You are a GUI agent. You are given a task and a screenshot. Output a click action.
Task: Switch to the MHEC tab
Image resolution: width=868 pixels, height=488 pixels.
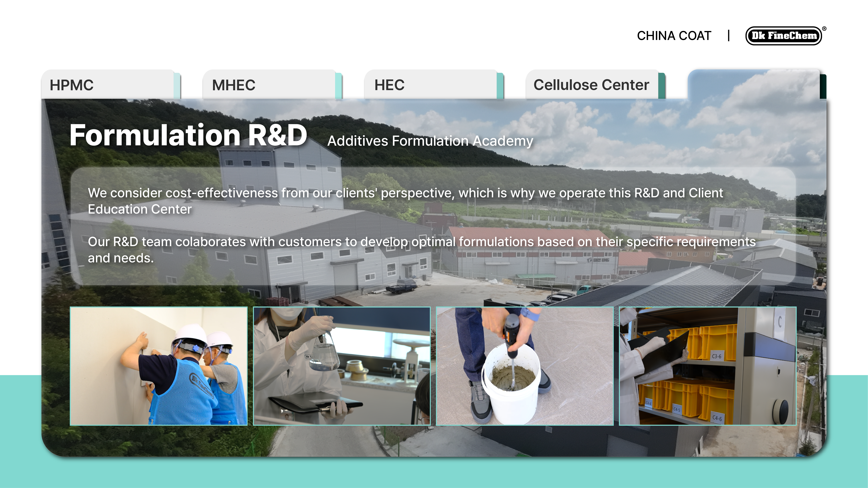click(x=269, y=84)
